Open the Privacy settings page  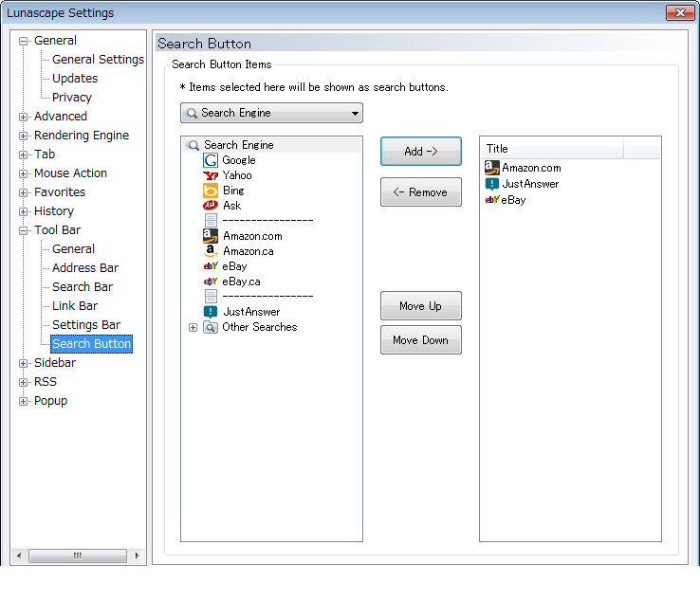pos(72,98)
